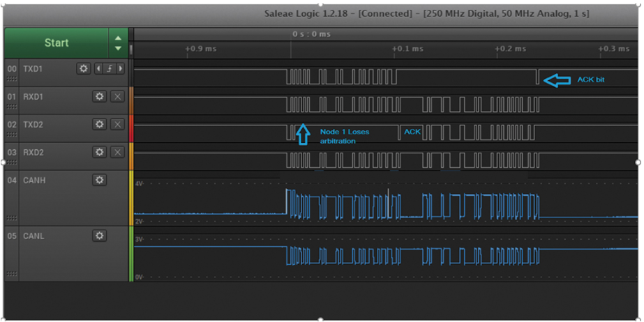
Task: Open settings gear for CANL channel
Action: (99, 236)
